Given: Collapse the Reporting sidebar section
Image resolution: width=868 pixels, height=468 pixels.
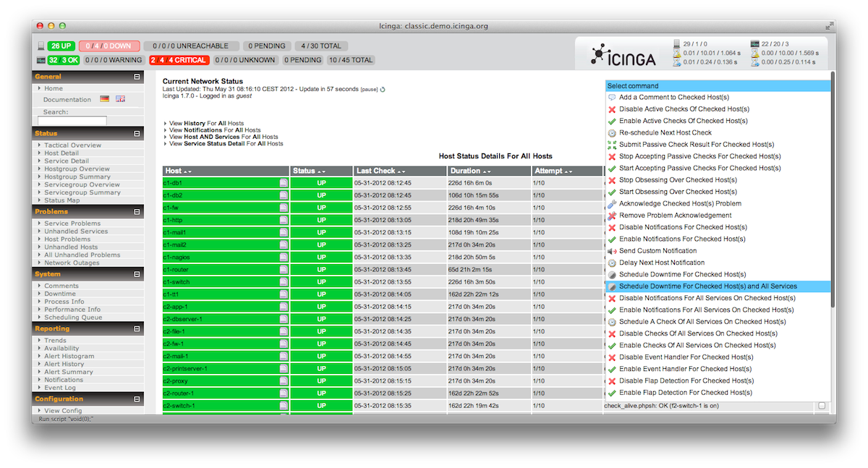Looking at the screenshot, I should [x=137, y=329].
